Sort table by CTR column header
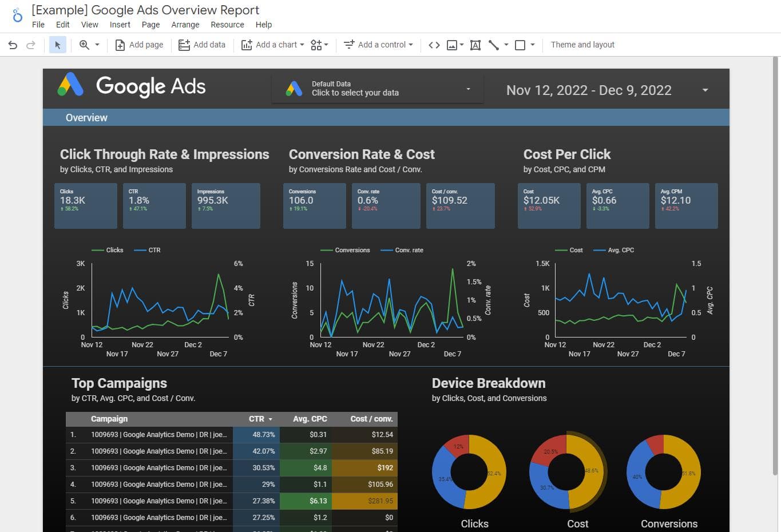The height and width of the screenshot is (532, 781). pyautogui.click(x=256, y=419)
